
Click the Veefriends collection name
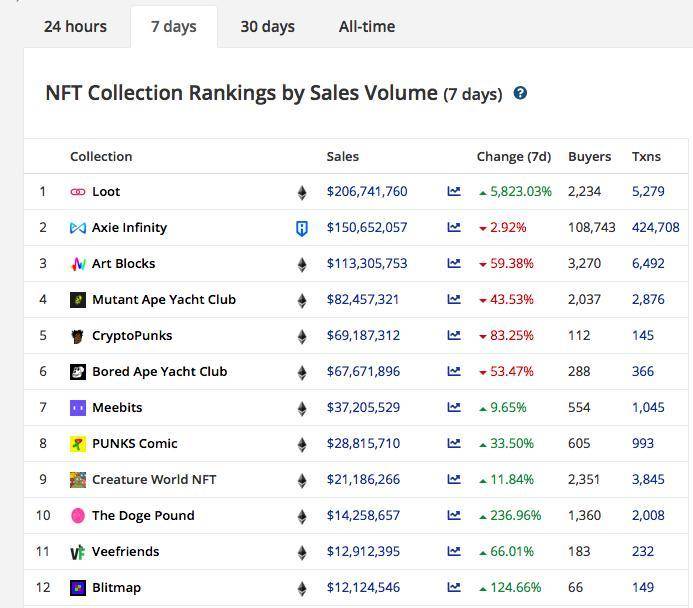(x=125, y=552)
